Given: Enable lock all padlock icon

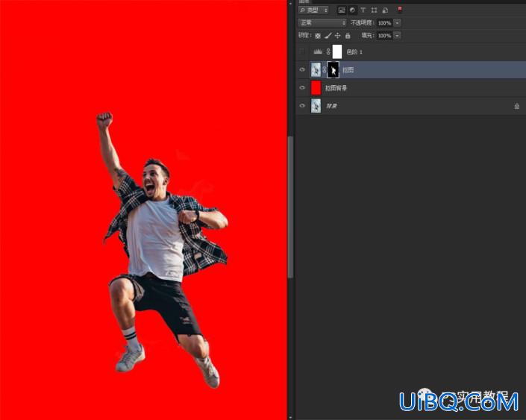Looking at the screenshot, I should click(348, 35).
